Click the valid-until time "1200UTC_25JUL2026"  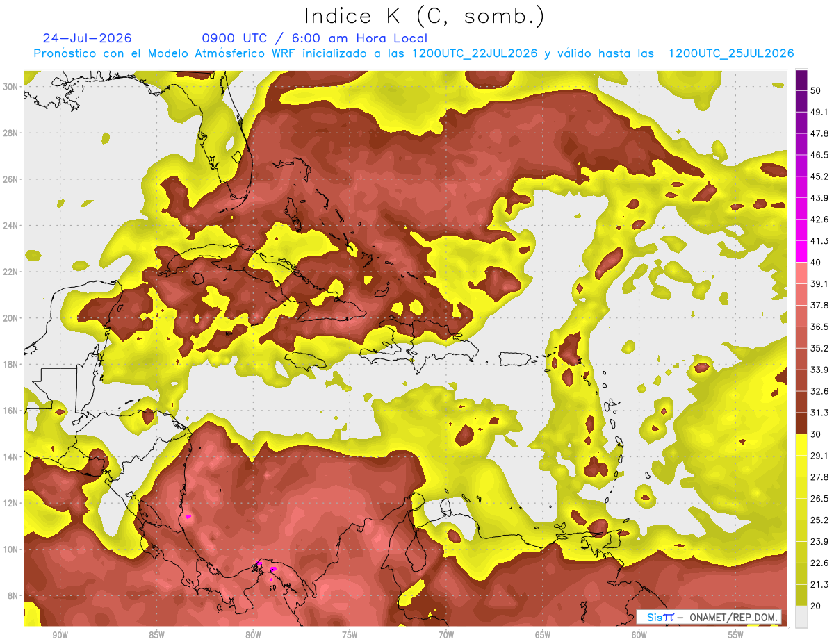pyautogui.click(x=731, y=53)
